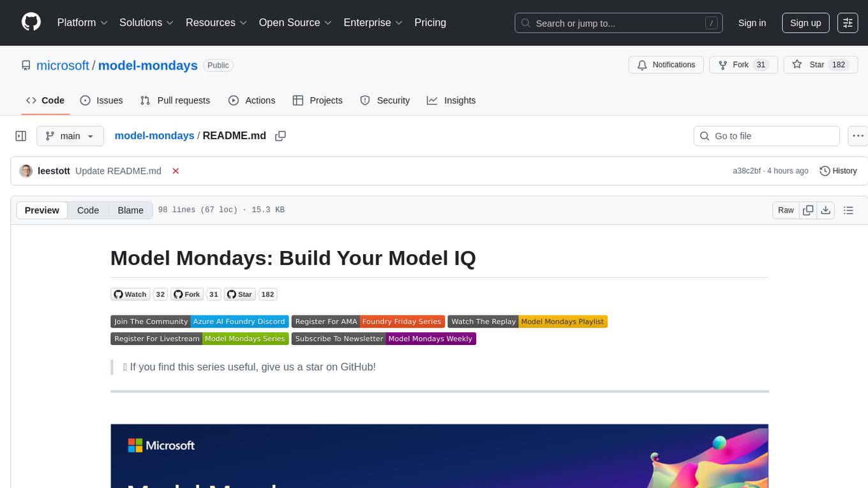
Task: Open the leestott author link
Action: tap(54, 171)
